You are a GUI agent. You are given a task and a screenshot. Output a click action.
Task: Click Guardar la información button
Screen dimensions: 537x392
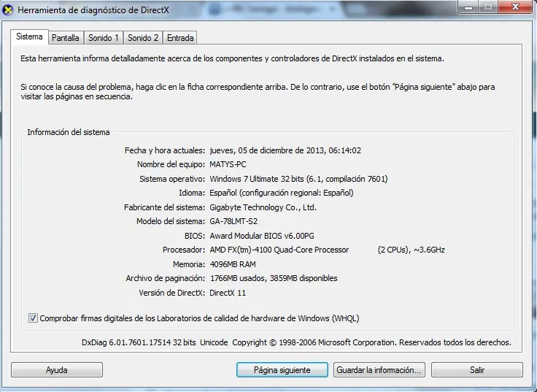379,369
